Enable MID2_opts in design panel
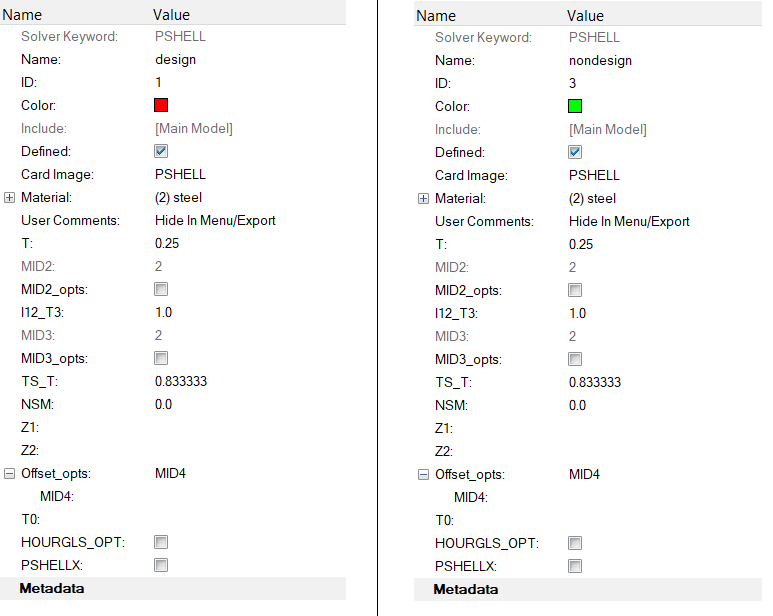773x616 pixels. point(161,289)
